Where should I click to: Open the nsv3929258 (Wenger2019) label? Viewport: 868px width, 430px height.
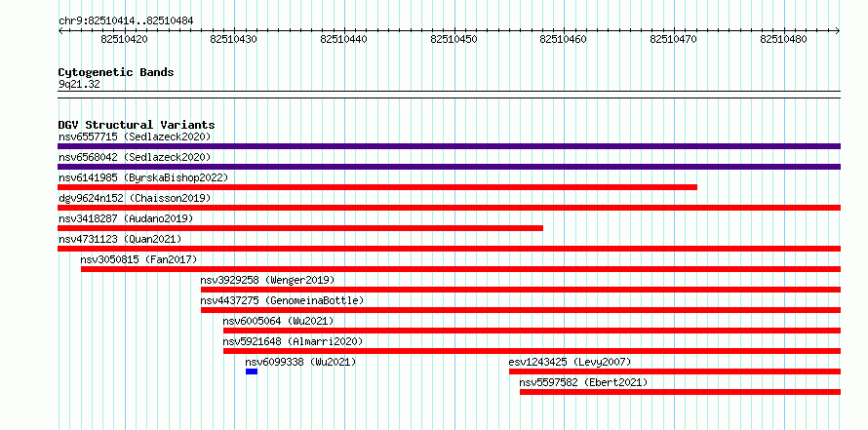[x=268, y=280]
